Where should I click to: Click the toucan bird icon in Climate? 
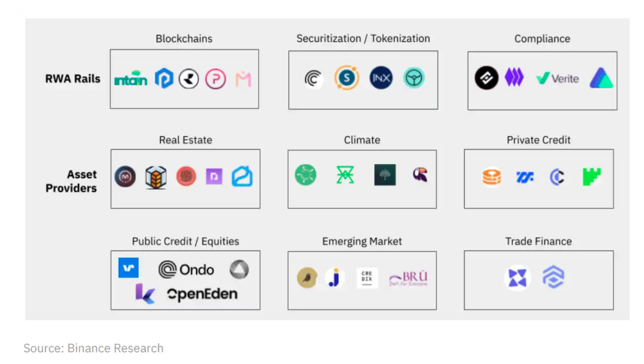coord(420,174)
